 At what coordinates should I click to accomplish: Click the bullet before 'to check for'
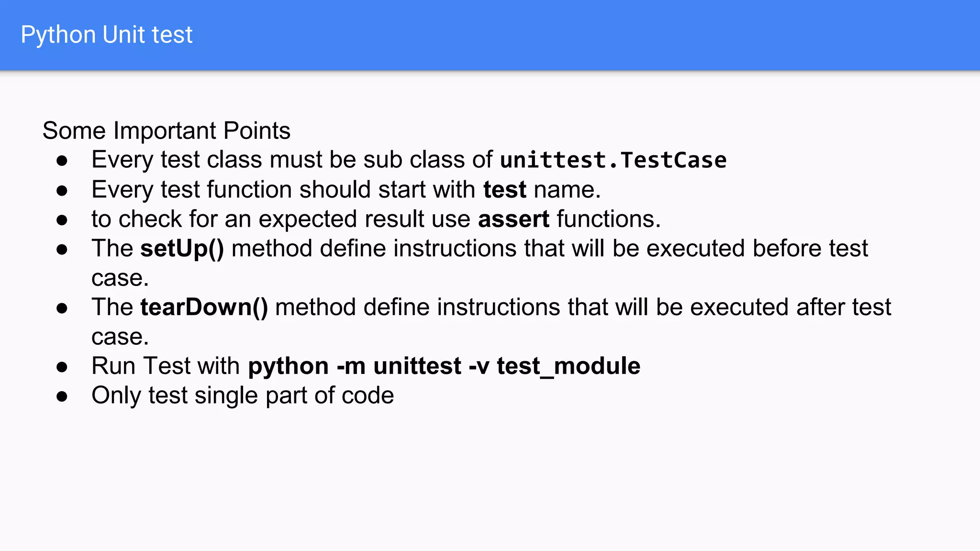tap(62, 220)
